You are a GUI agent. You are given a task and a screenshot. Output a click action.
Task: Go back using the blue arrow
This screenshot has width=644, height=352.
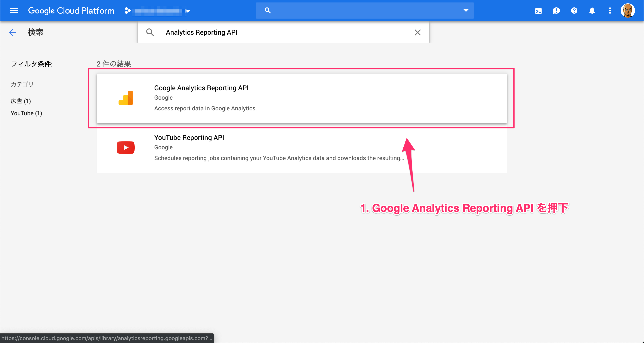pyautogui.click(x=13, y=32)
